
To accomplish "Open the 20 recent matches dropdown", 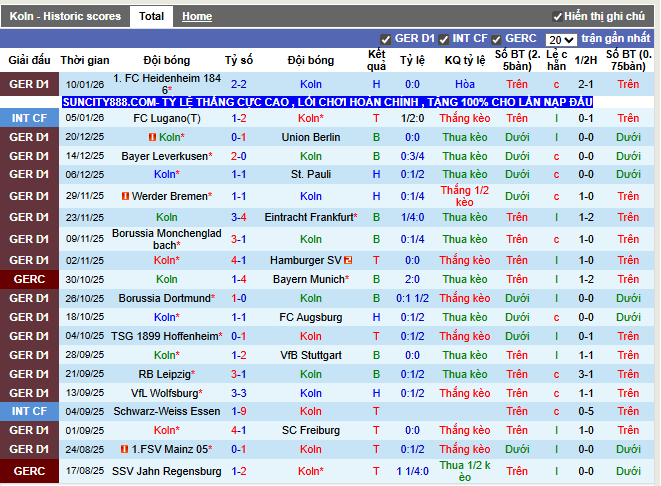I will pos(561,40).
